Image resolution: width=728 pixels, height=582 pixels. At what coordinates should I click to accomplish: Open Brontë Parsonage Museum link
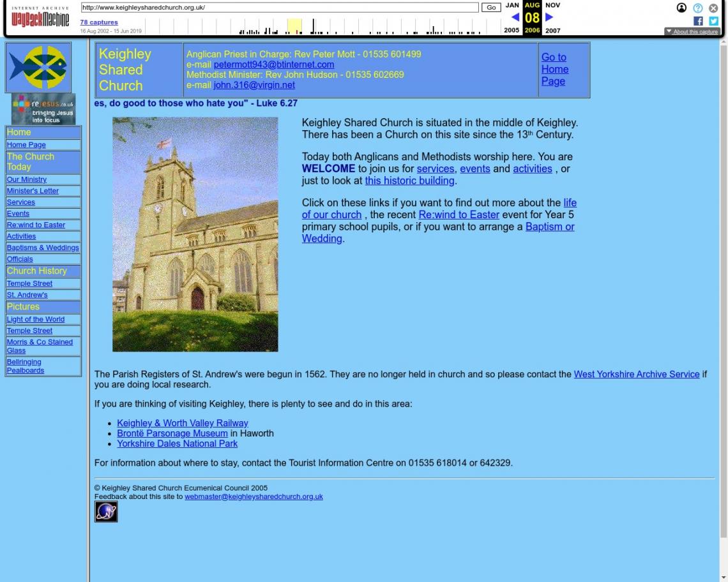[x=172, y=433]
